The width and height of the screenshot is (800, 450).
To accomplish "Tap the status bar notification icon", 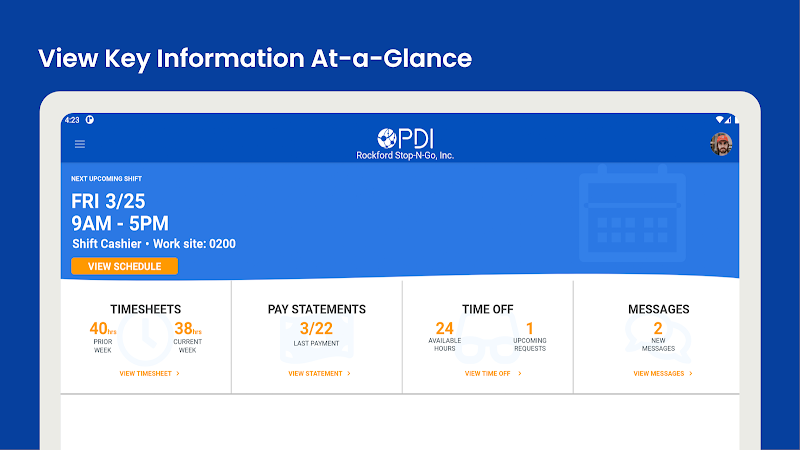I will pyautogui.click(x=90, y=120).
